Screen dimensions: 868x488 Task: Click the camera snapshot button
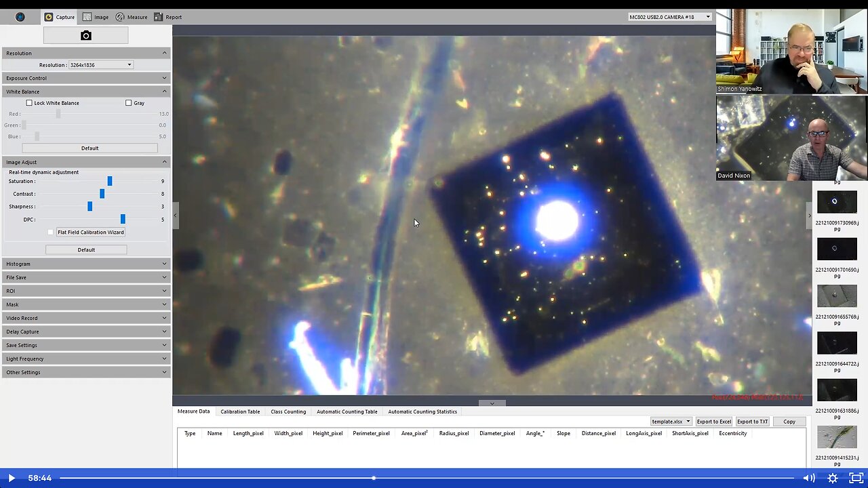point(85,35)
